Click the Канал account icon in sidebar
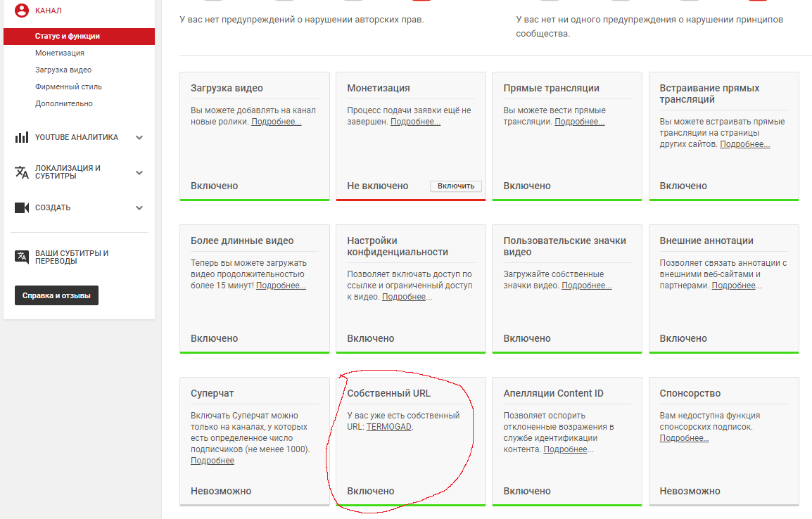Screen dimensions: 812x519 22,11
